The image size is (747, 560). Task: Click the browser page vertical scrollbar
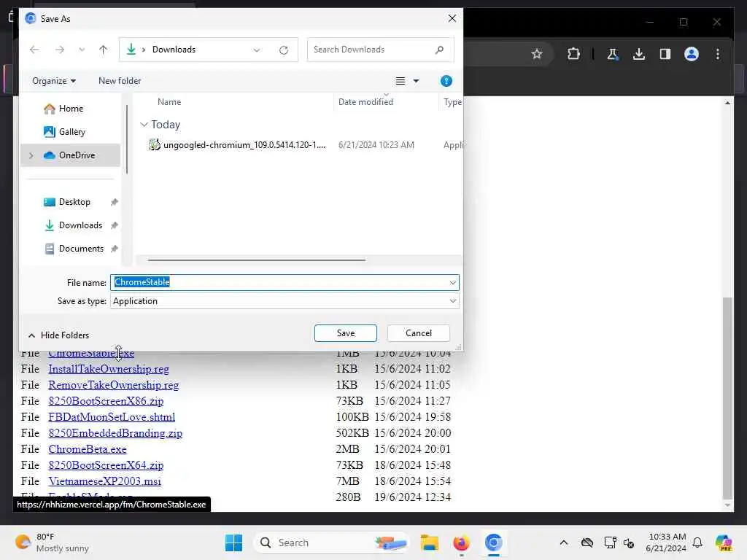coord(727,397)
